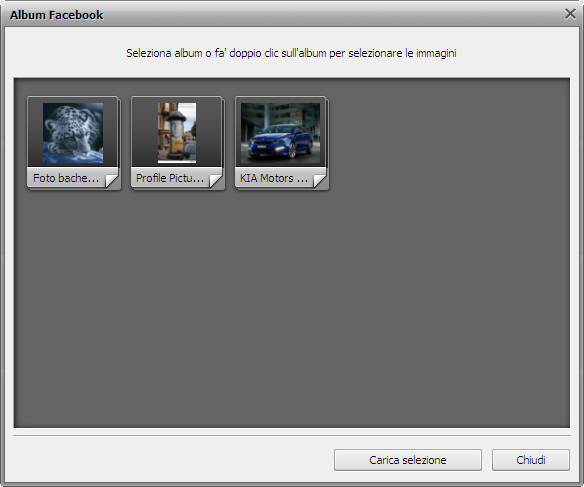Click the Carica selezione button

[x=408, y=460]
